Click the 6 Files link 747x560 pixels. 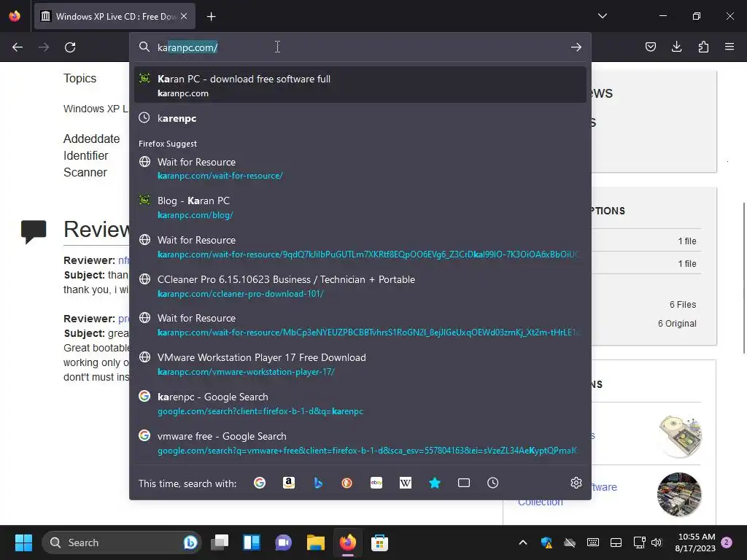point(683,304)
